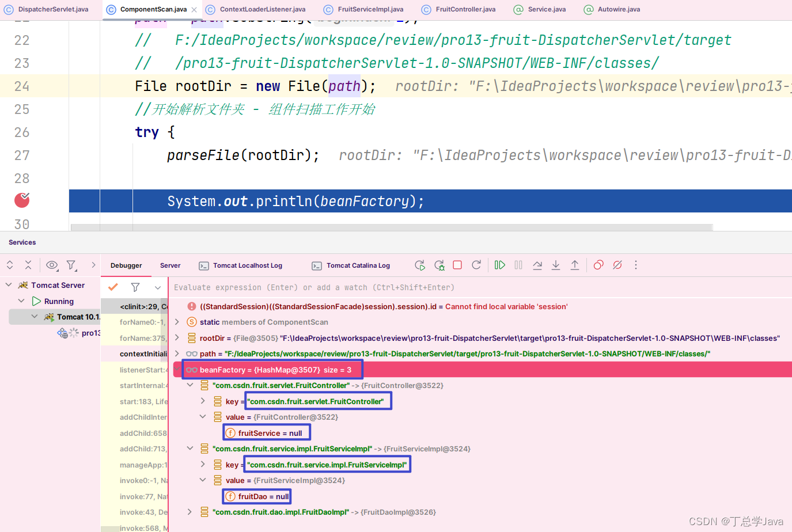The image size is (792, 532).
Task: Collapse the Running node in Services
Action: point(21,301)
